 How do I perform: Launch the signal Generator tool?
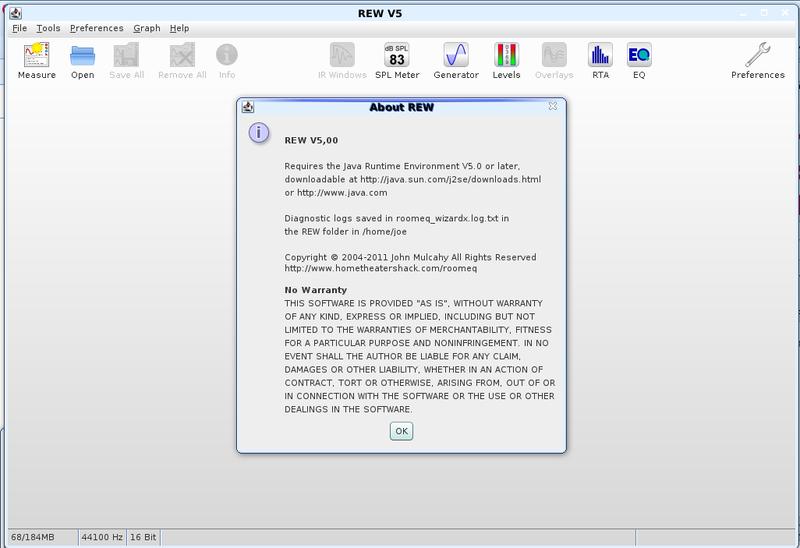click(x=456, y=61)
